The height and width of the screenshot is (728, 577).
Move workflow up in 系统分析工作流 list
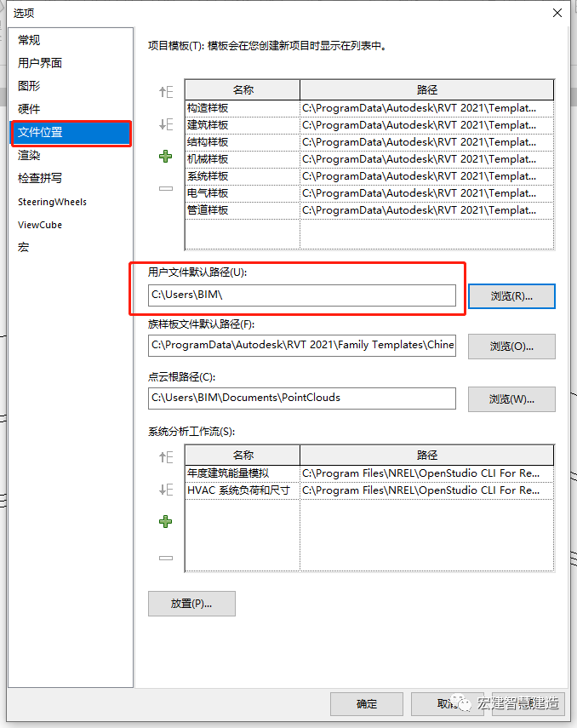(x=166, y=457)
